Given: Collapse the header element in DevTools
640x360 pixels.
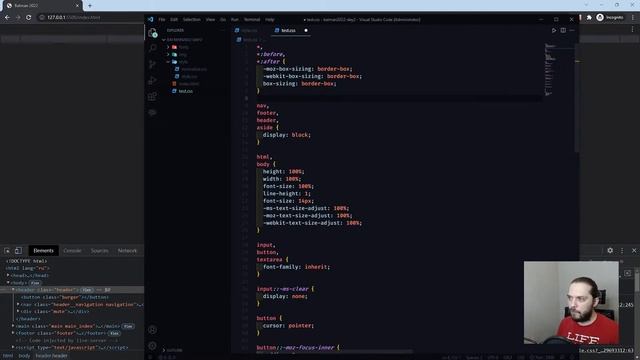Looking at the screenshot, I should tap(13, 290).
